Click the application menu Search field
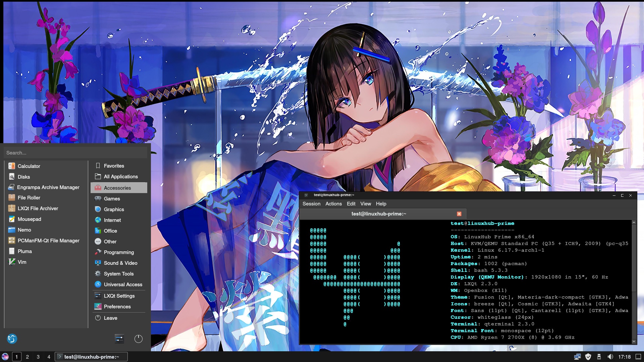 pyautogui.click(x=75, y=153)
